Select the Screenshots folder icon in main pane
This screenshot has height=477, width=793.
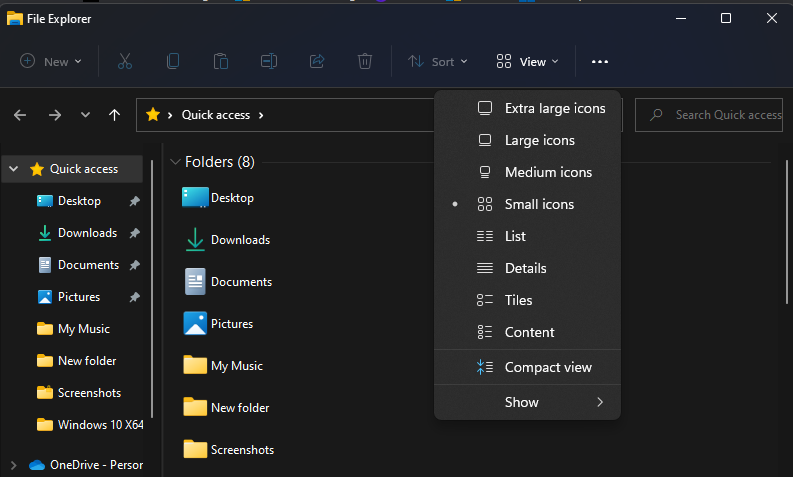tap(195, 449)
